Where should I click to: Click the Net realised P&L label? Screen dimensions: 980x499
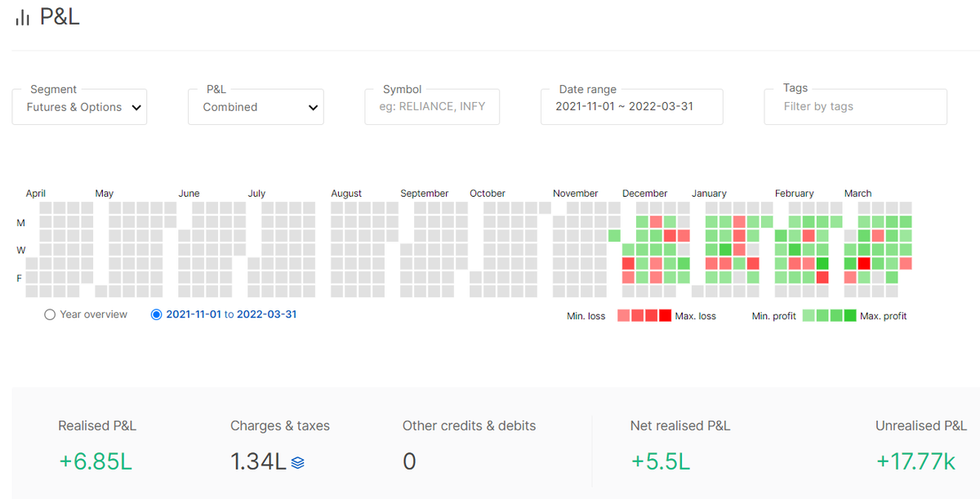[x=680, y=425]
